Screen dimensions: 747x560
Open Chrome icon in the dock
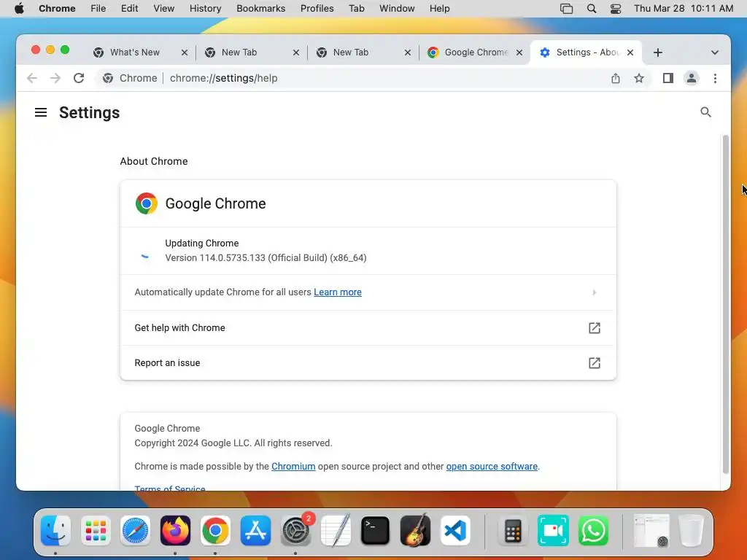(215, 530)
